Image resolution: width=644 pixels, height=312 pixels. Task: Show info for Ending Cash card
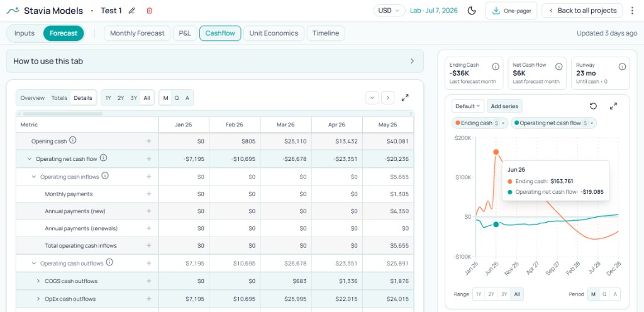click(496, 67)
